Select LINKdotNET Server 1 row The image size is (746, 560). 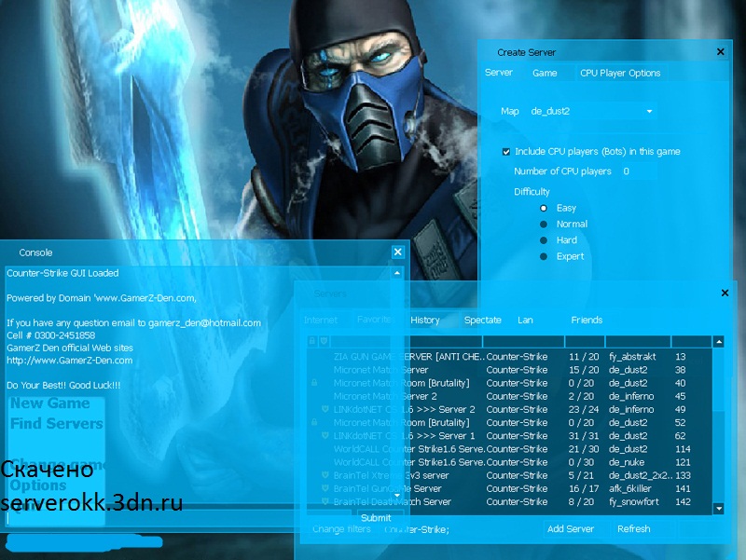[x=509, y=436]
